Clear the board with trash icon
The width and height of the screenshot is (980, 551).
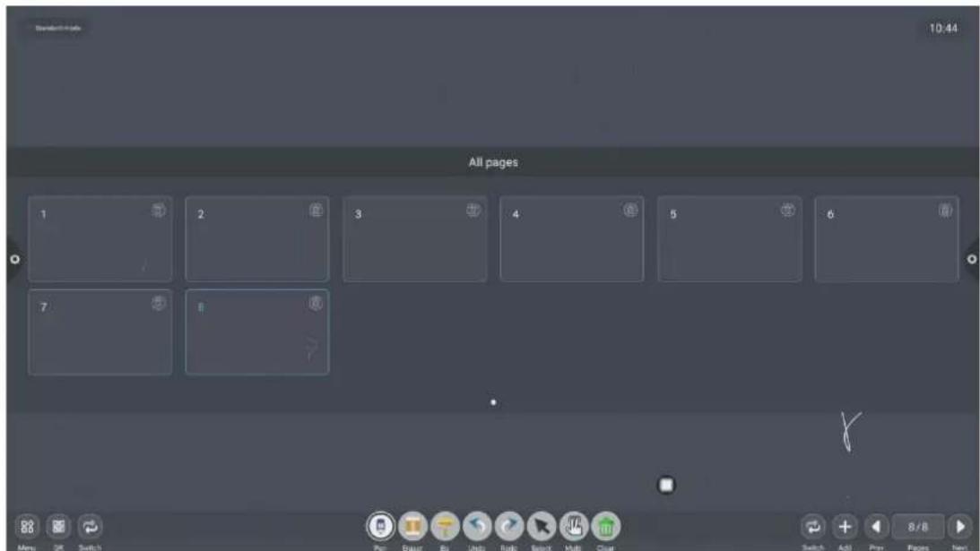coord(605,526)
